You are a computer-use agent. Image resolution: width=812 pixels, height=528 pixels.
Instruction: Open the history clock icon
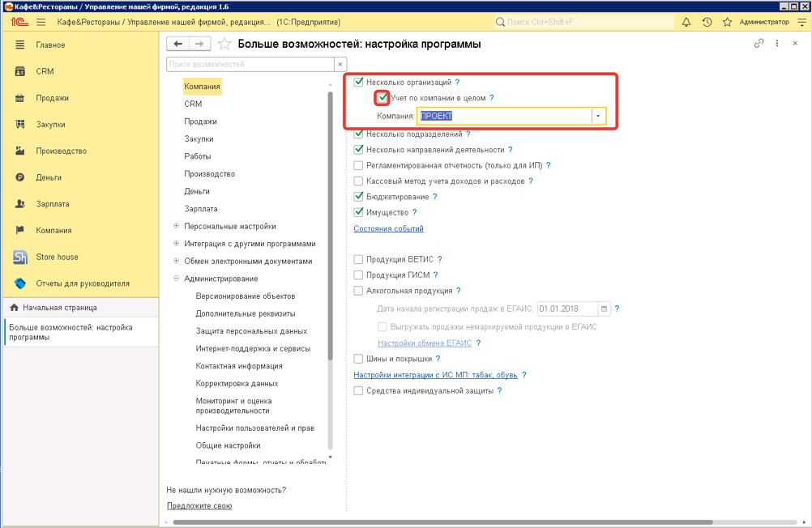pos(707,22)
